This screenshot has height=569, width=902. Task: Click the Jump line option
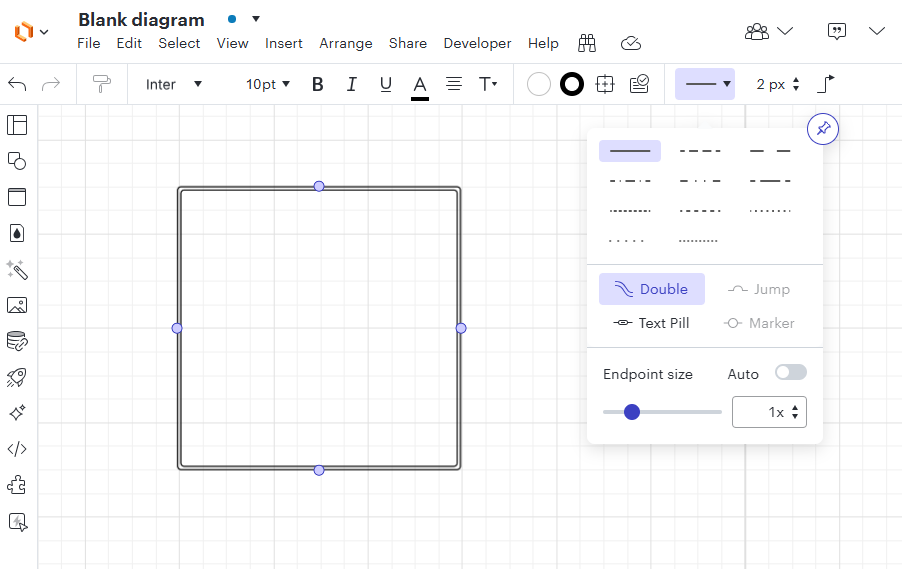pos(759,289)
